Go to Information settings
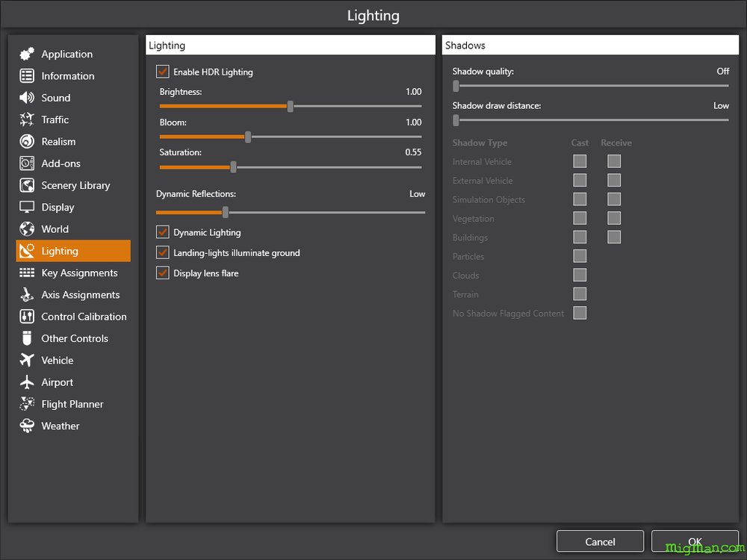 [73, 75]
